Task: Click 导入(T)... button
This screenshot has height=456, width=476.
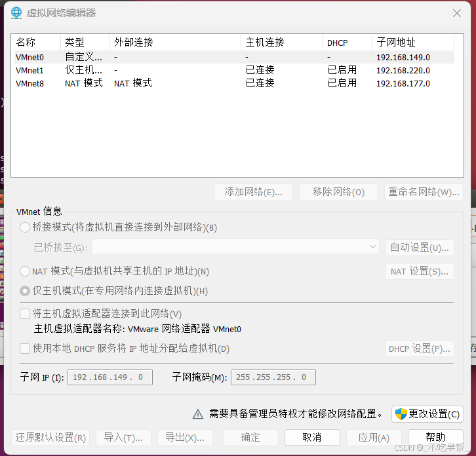Action: pyautogui.click(x=123, y=438)
